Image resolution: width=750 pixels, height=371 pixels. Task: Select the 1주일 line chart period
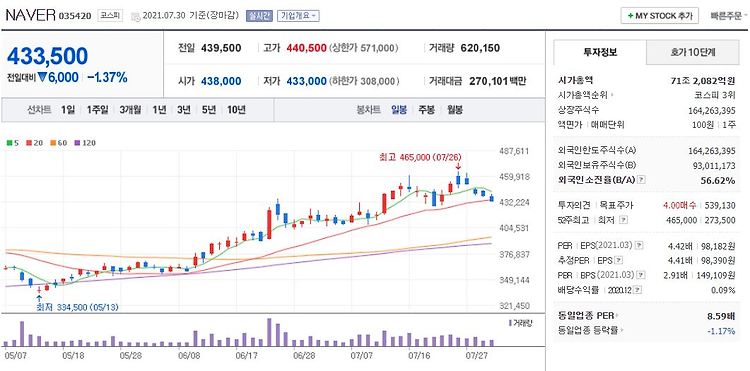click(x=98, y=110)
